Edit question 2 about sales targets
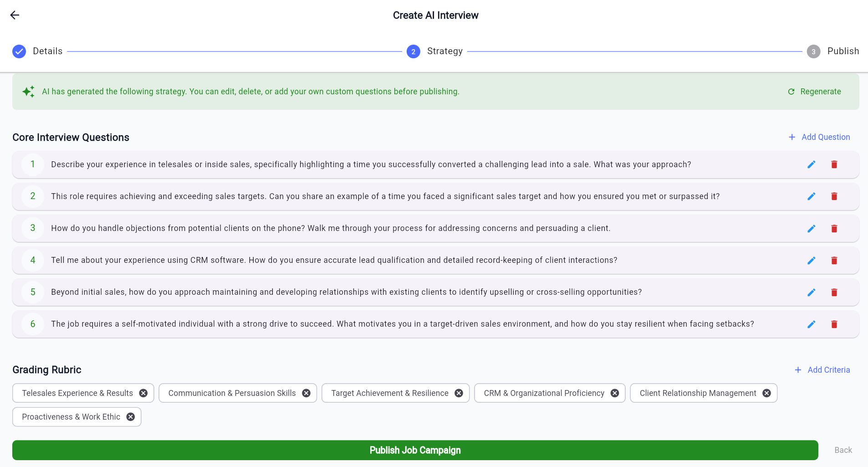 click(811, 196)
